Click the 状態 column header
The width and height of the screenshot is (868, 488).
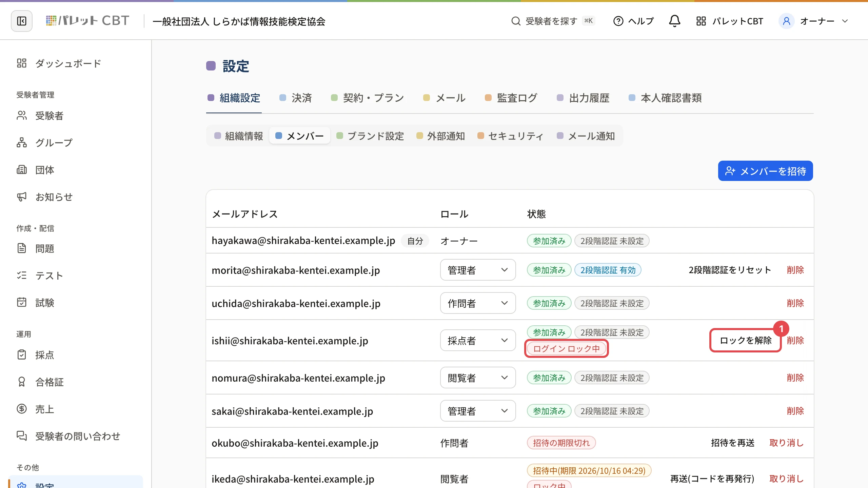point(536,214)
